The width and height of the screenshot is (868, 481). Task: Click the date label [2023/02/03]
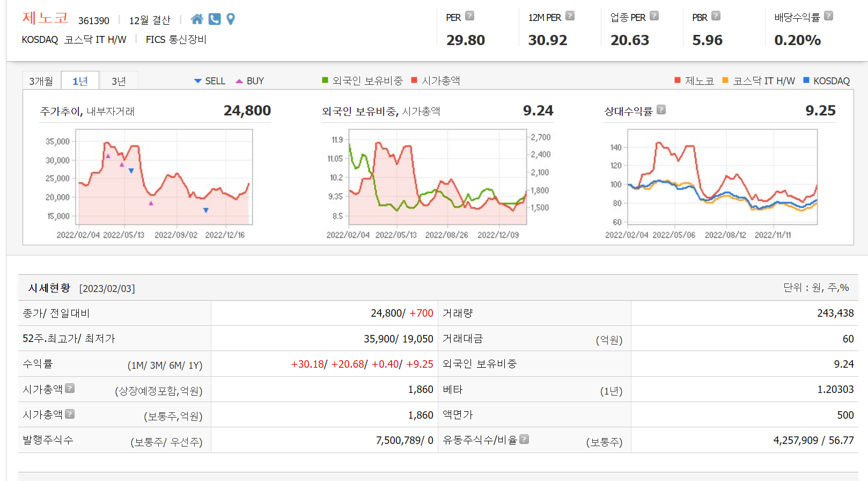click(x=107, y=289)
